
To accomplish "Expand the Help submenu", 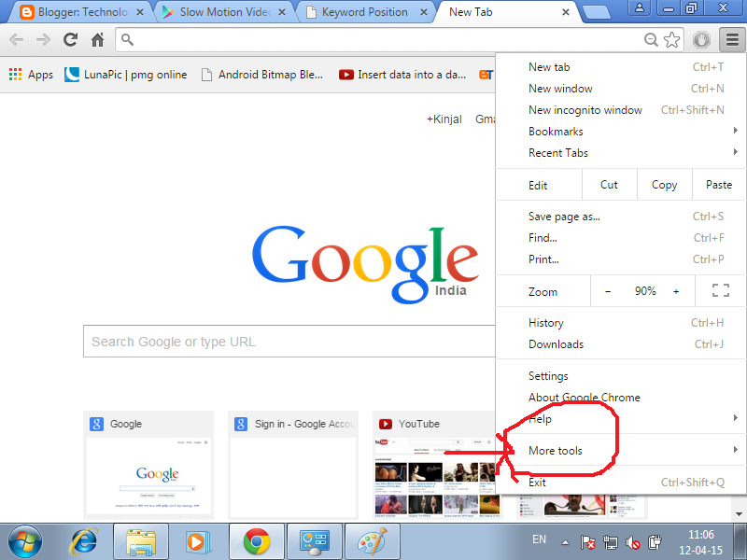I will (x=620, y=418).
